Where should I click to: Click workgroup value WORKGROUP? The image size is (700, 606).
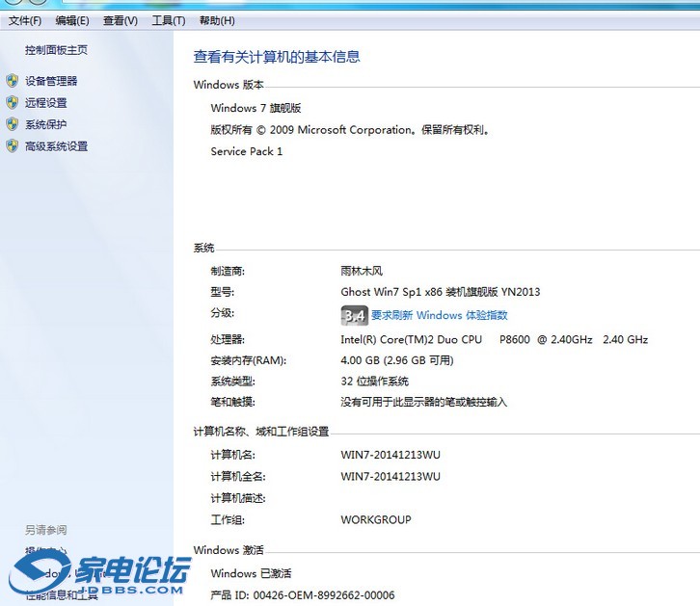tap(376, 519)
